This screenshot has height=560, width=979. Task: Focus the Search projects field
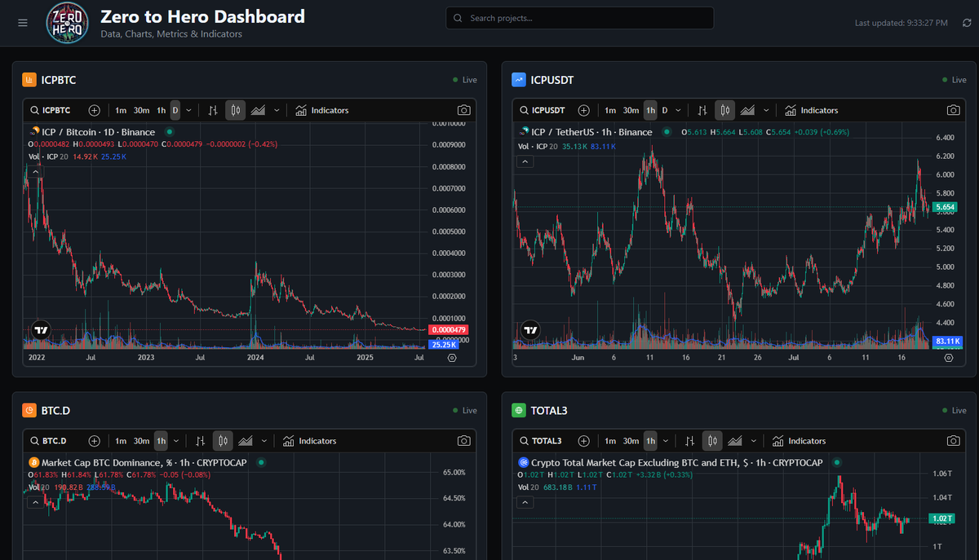coord(580,18)
